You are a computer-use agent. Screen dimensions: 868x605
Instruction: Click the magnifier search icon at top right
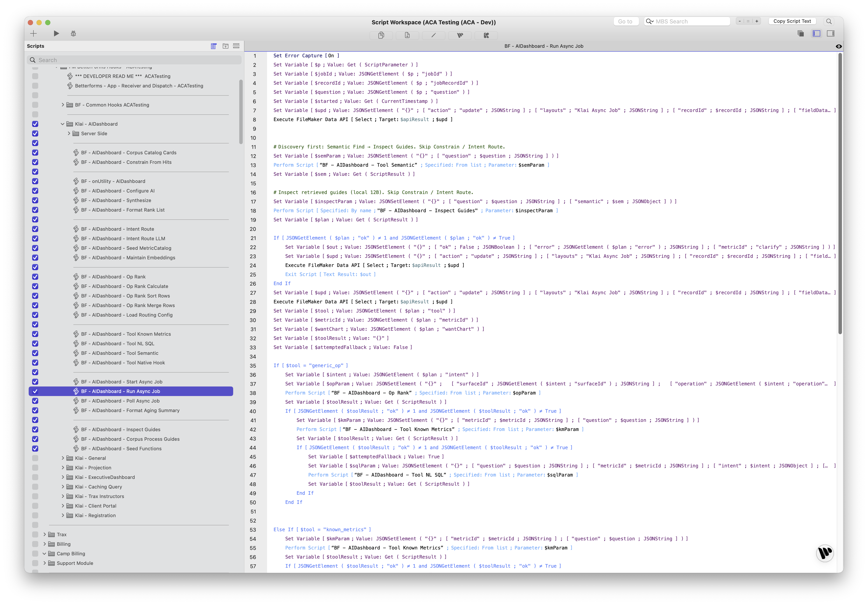[829, 21]
